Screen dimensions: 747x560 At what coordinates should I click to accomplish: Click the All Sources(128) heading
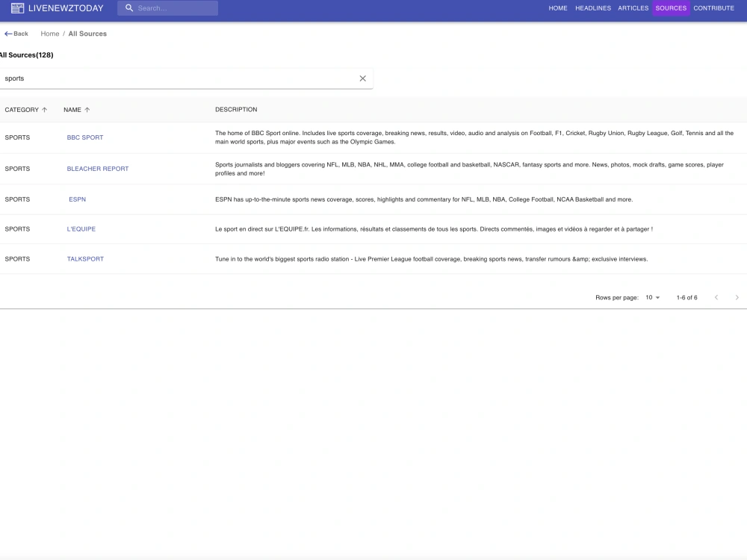click(27, 55)
